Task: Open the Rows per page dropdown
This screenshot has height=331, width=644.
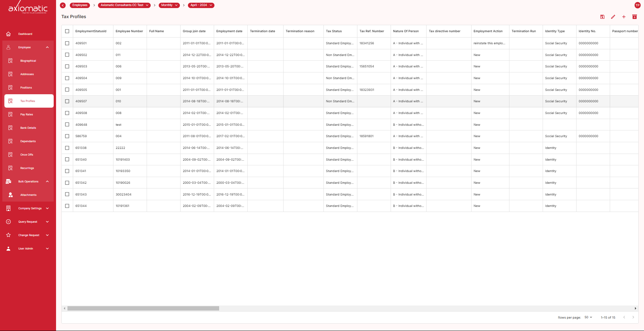Action: tap(588, 317)
